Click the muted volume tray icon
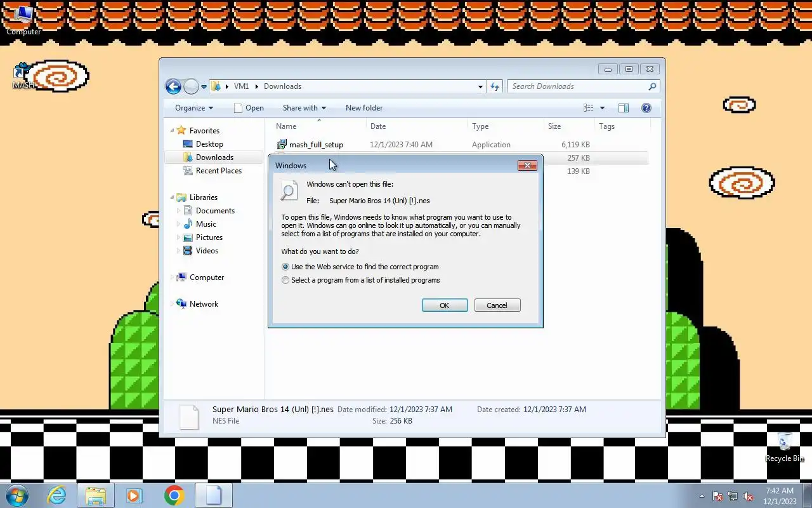812x508 pixels. coord(748,496)
